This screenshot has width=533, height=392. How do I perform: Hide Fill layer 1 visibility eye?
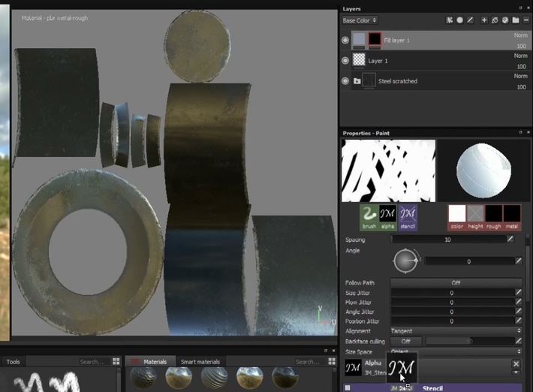[345, 40]
